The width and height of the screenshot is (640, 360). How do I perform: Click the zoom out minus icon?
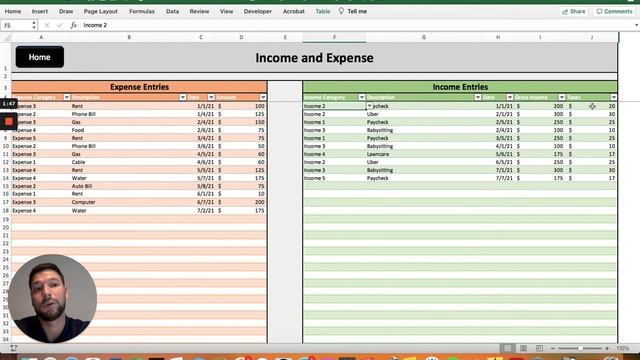point(553,349)
